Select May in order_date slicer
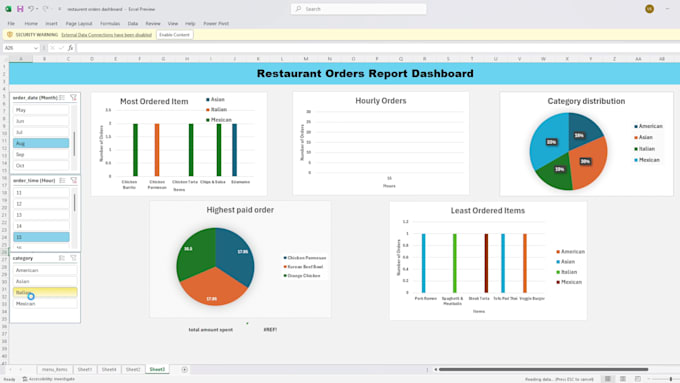The height and width of the screenshot is (383, 680). [x=41, y=110]
